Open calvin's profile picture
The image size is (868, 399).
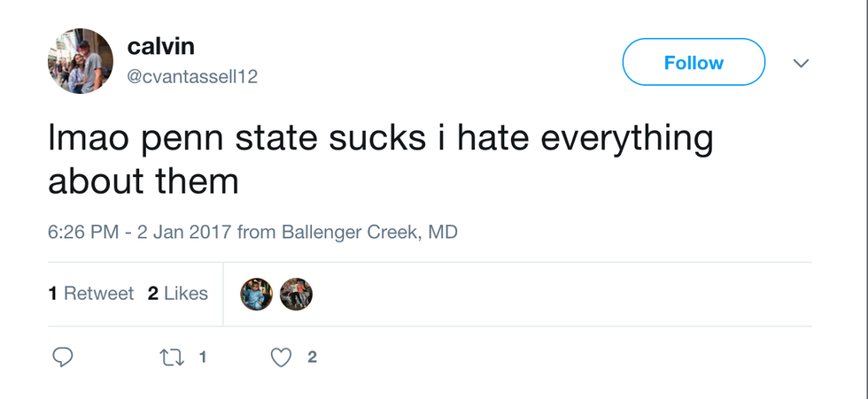[80, 61]
